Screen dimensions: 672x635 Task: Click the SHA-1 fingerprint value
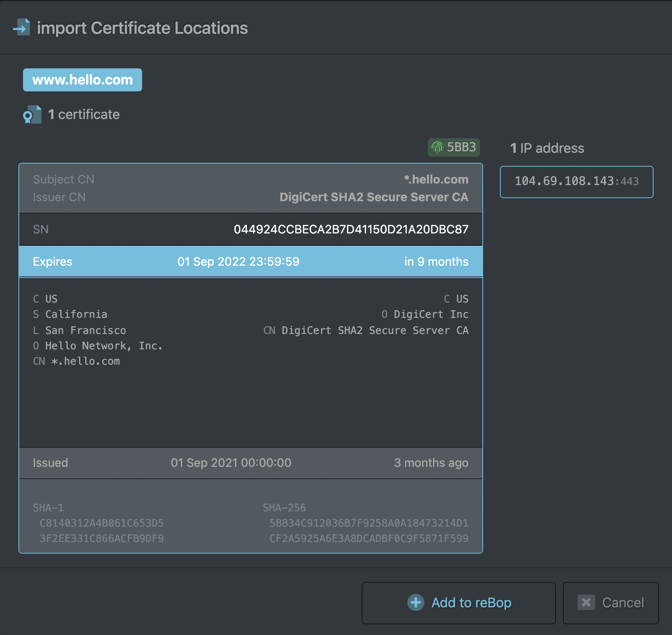[x=102, y=531]
